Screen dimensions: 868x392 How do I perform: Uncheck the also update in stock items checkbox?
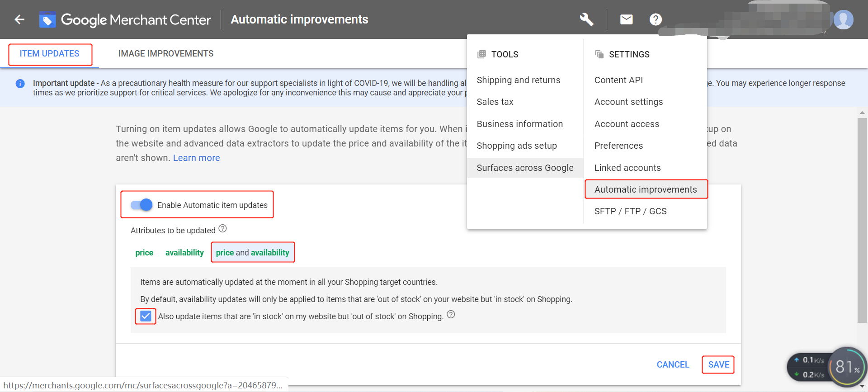[146, 316]
